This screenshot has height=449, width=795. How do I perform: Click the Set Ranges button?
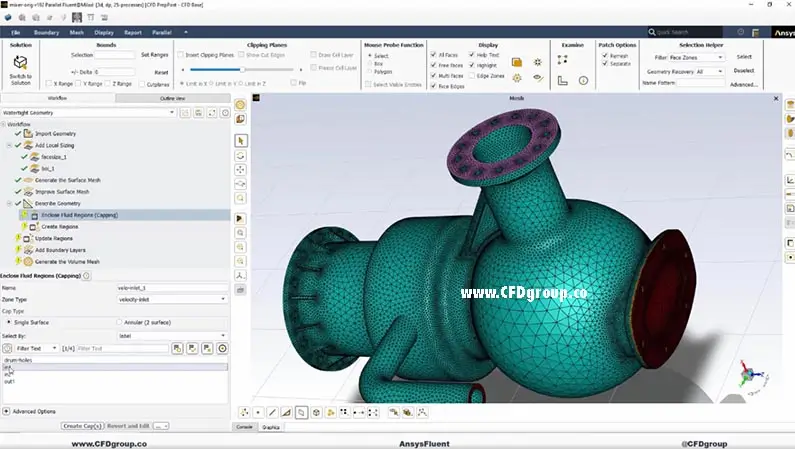click(x=155, y=55)
